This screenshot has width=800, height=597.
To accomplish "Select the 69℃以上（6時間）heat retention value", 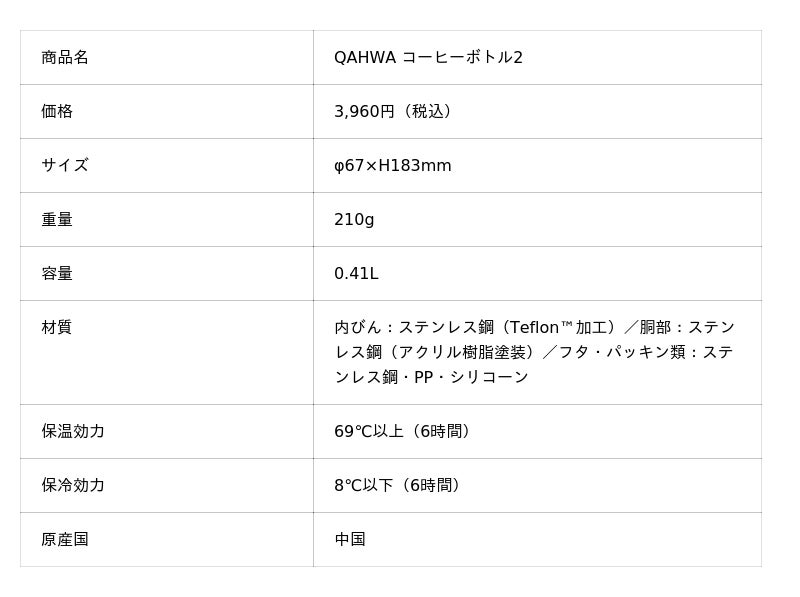I will click(404, 432).
